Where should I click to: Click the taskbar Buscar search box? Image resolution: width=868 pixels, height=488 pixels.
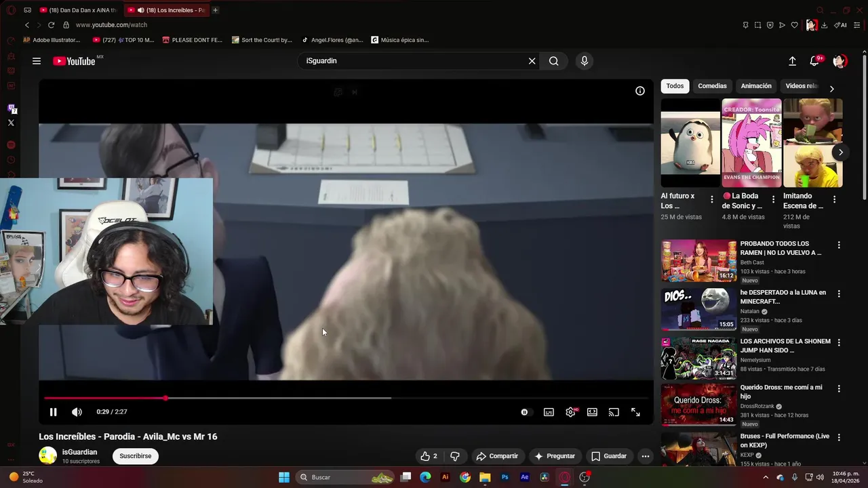click(345, 477)
